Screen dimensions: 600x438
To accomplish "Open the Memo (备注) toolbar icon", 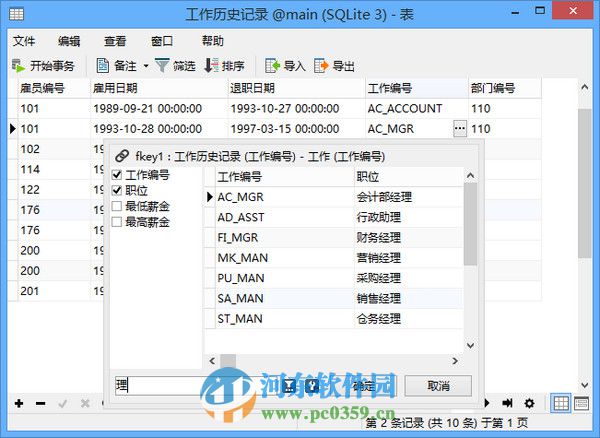I will point(103,66).
